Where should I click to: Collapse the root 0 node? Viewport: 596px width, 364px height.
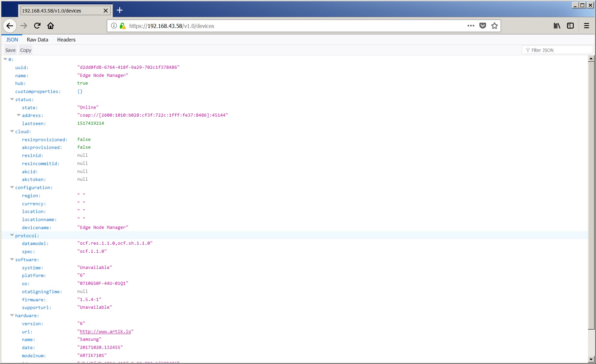coord(5,59)
